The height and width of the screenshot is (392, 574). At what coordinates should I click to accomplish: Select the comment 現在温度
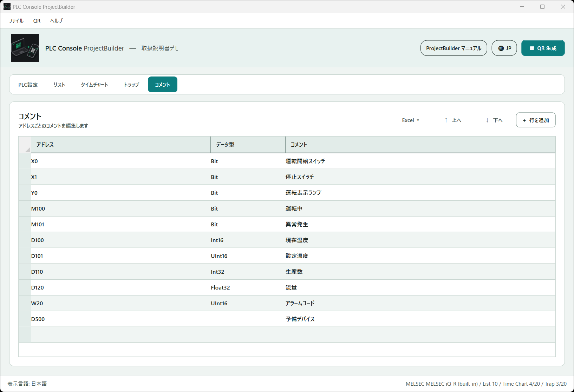tap(420, 240)
